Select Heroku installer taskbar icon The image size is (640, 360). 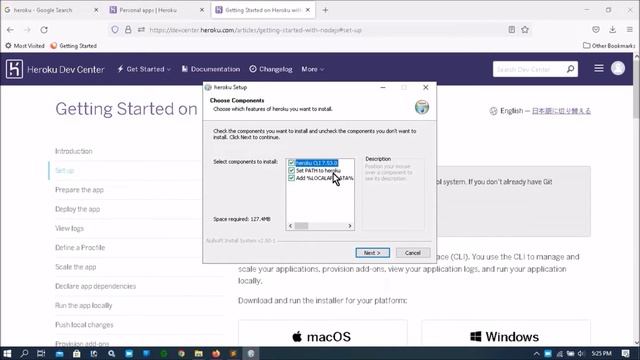pyautogui.click(x=251, y=353)
